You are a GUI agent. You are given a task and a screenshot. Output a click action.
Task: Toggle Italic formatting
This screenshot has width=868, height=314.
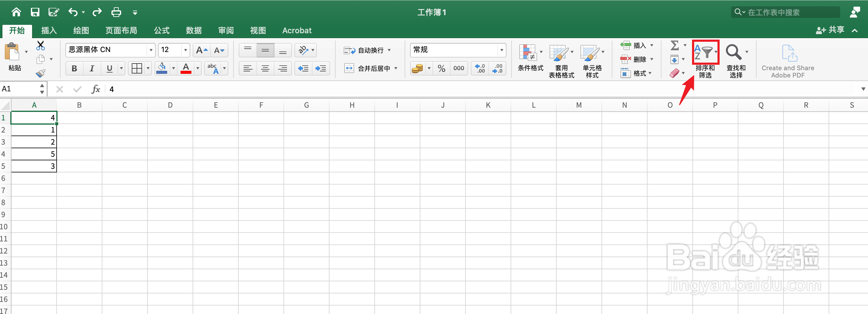(92, 68)
